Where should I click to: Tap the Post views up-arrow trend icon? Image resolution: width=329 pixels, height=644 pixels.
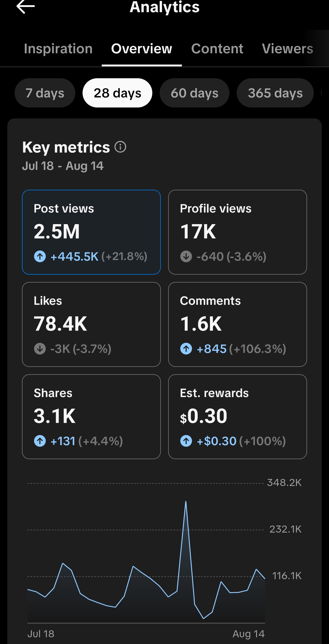pyautogui.click(x=40, y=256)
